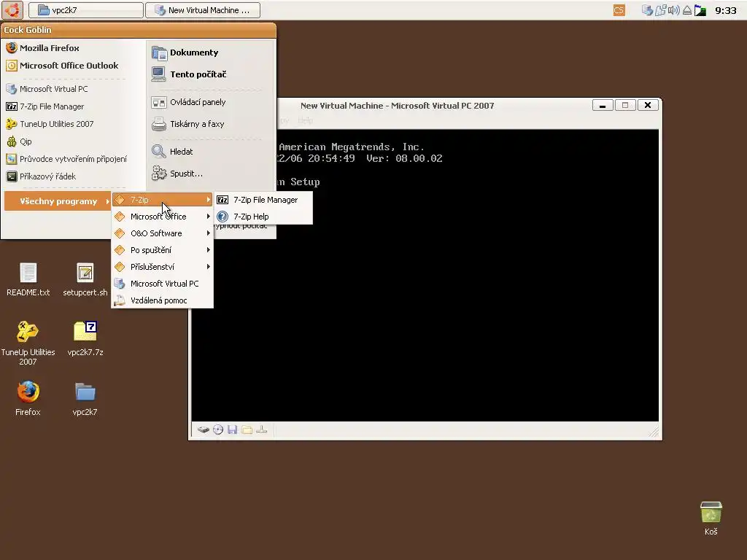
Task: Open 7-Zip Help from submenu
Action: point(263,217)
